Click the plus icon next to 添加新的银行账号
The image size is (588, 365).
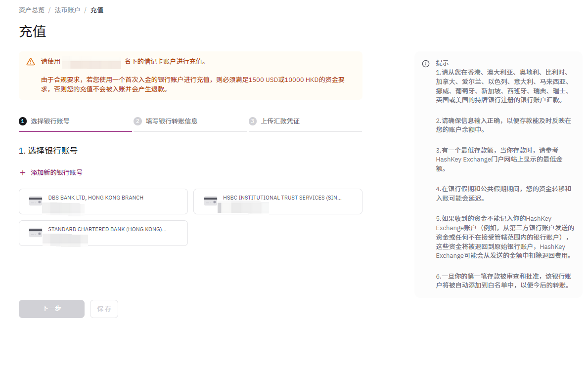coord(23,172)
